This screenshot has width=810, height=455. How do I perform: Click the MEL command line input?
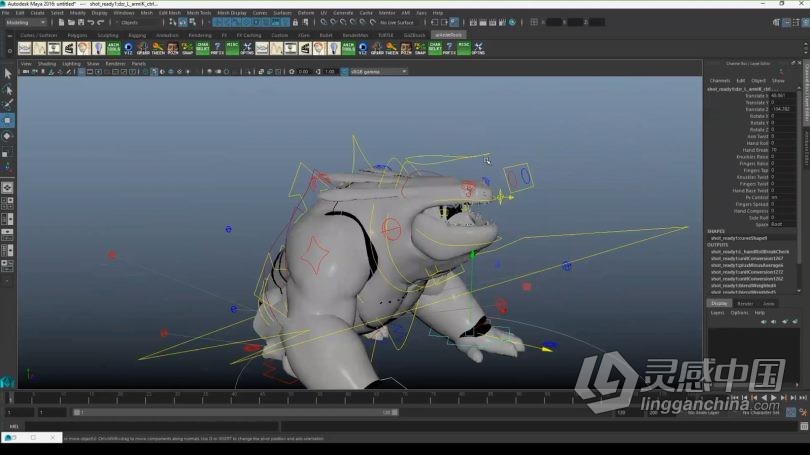(x=152, y=427)
